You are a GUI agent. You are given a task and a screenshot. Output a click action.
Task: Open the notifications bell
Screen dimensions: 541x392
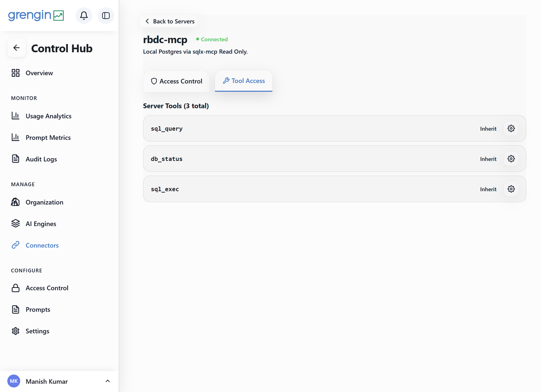point(84,16)
